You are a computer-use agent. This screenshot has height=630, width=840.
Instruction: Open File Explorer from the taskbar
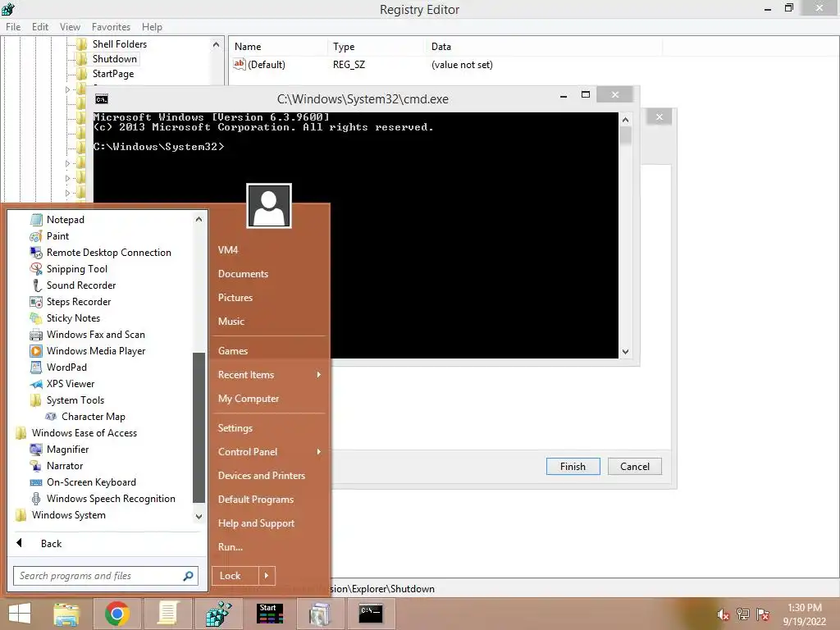point(66,614)
